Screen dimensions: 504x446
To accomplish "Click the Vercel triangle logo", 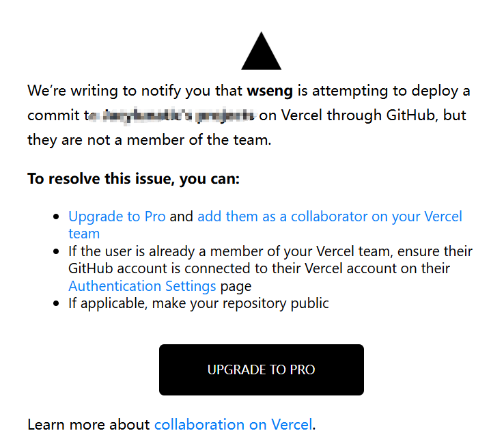I will coord(261,51).
